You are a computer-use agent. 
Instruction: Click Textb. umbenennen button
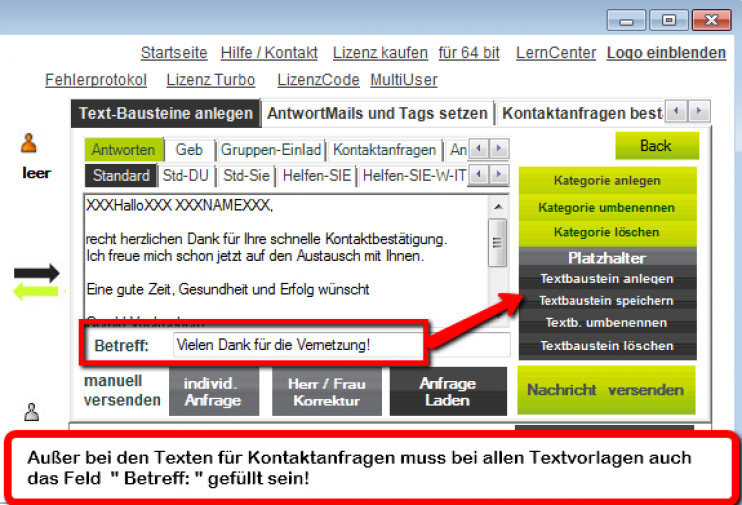pos(608,323)
